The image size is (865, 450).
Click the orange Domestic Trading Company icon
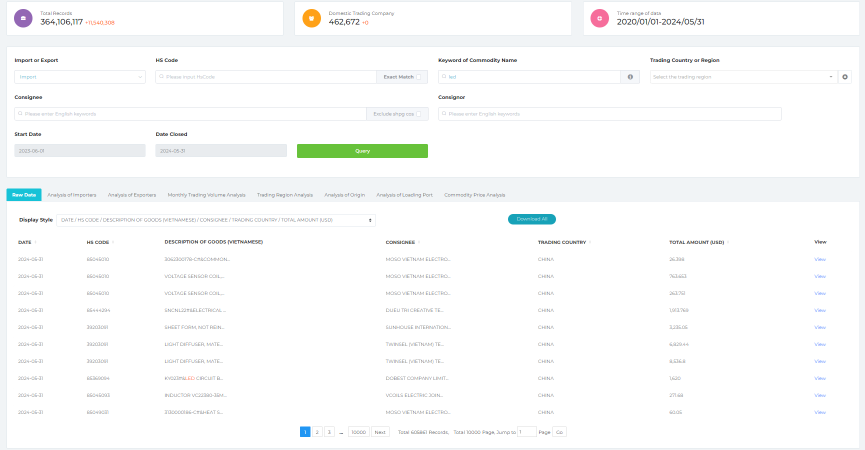click(x=312, y=17)
